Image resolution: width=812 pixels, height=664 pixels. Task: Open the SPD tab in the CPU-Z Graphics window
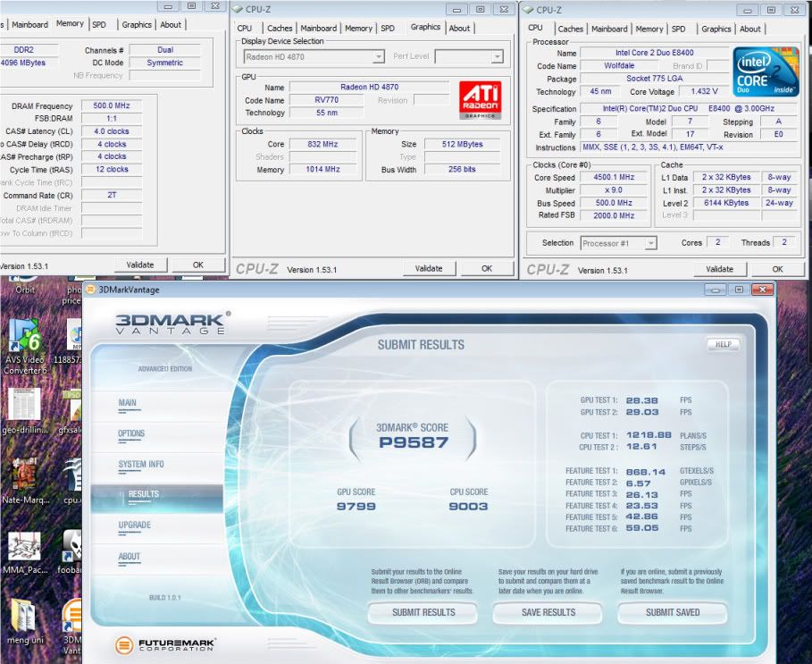pos(388,29)
